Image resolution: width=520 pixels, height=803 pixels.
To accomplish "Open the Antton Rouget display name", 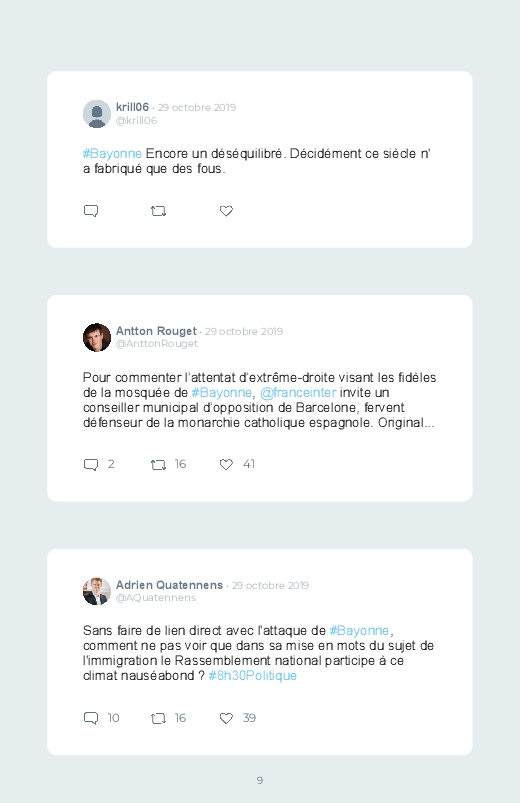I will click(x=156, y=331).
